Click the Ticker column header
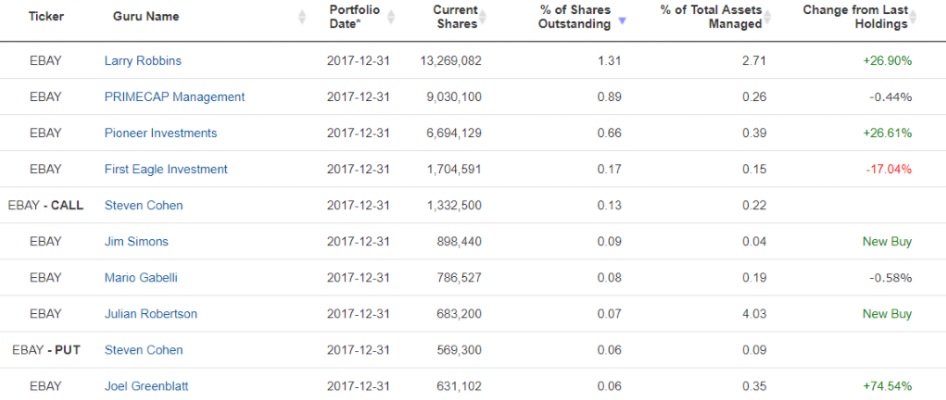The image size is (946, 400). (46, 16)
